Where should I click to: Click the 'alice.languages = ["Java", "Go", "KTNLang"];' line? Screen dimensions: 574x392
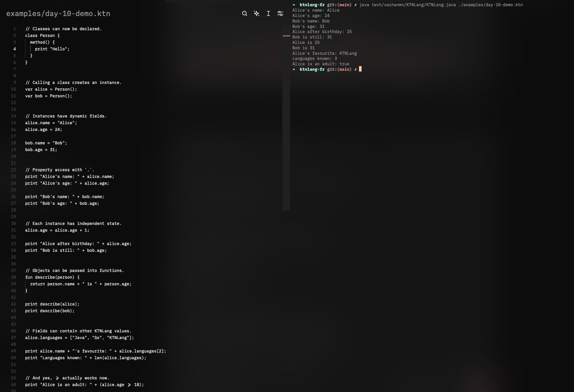click(80, 338)
